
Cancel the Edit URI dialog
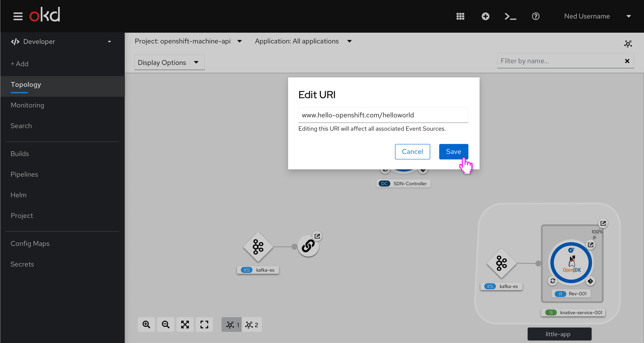point(412,152)
